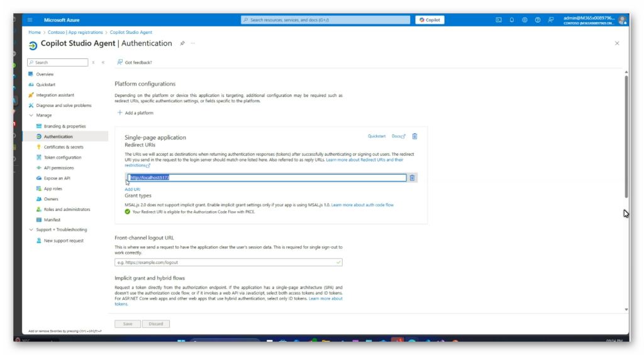Click Got feedback? button
The image size is (644, 355).
click(135, 62)
